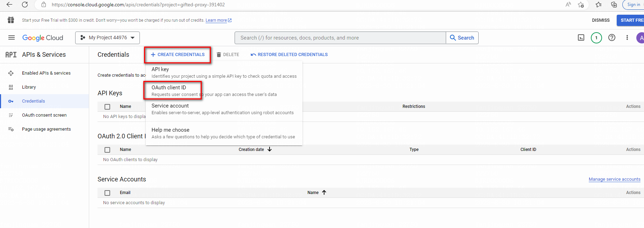Open the My Project 44976 project selector
Viewport: 644px width, 228px height.
[x=107, y=38]
